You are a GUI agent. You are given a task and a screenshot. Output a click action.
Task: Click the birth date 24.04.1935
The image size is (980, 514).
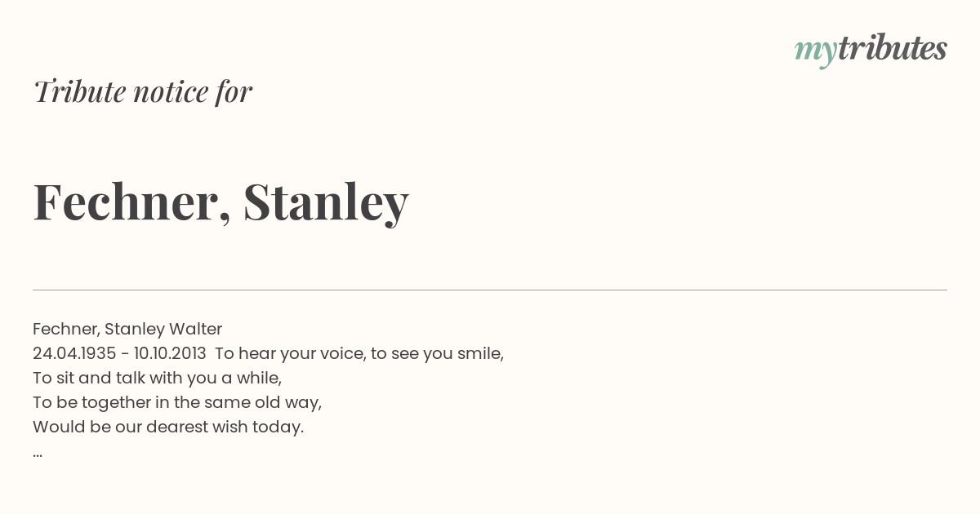tap(74, 353)
